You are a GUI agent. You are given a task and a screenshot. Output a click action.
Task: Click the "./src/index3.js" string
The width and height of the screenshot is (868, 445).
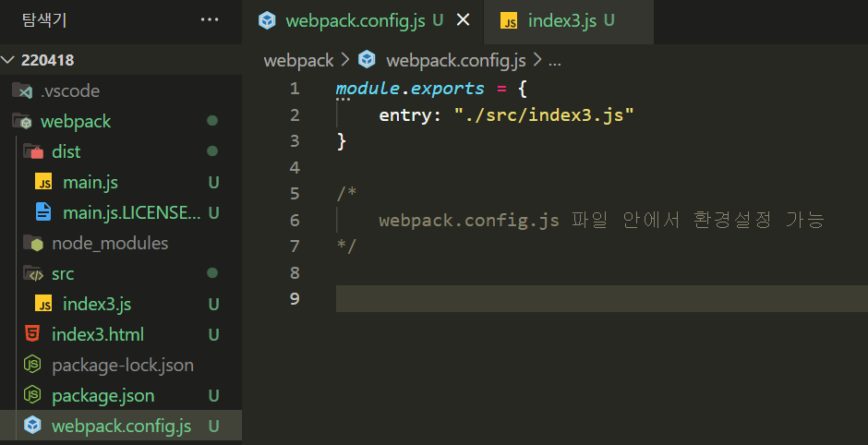[x=544, y=115]
